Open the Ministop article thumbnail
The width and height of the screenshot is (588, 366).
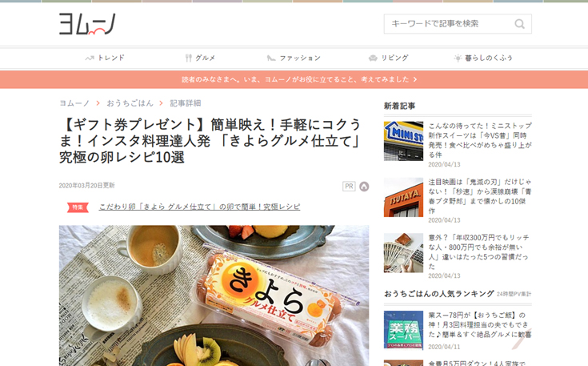[x=403, y=141]
